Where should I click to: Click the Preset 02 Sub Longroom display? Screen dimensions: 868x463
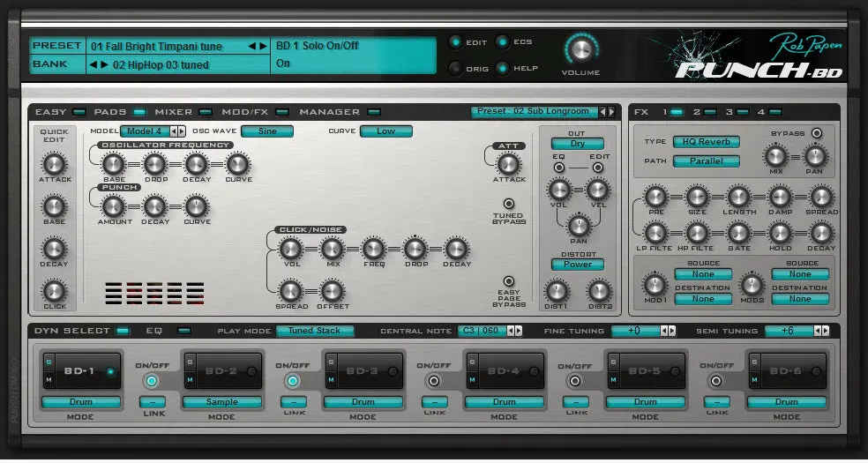pos(535,112)
